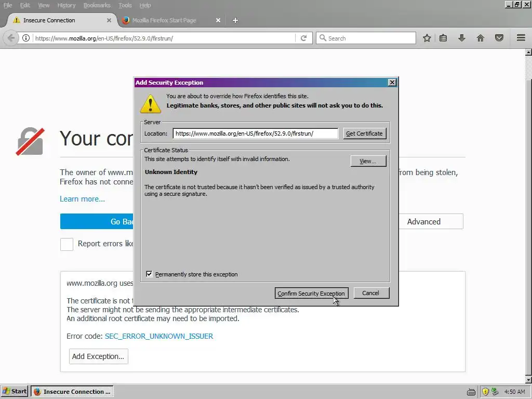
Task: Open the History menu
Action: 66,5
